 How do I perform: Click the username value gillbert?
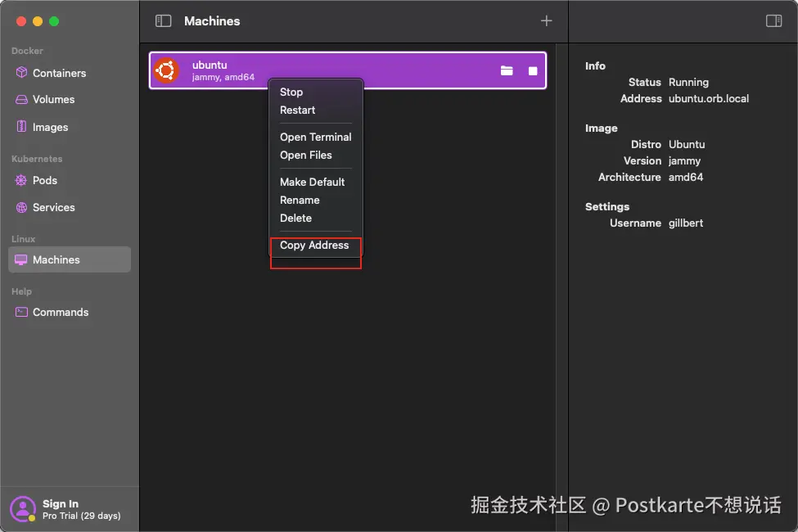click(686, 223)
